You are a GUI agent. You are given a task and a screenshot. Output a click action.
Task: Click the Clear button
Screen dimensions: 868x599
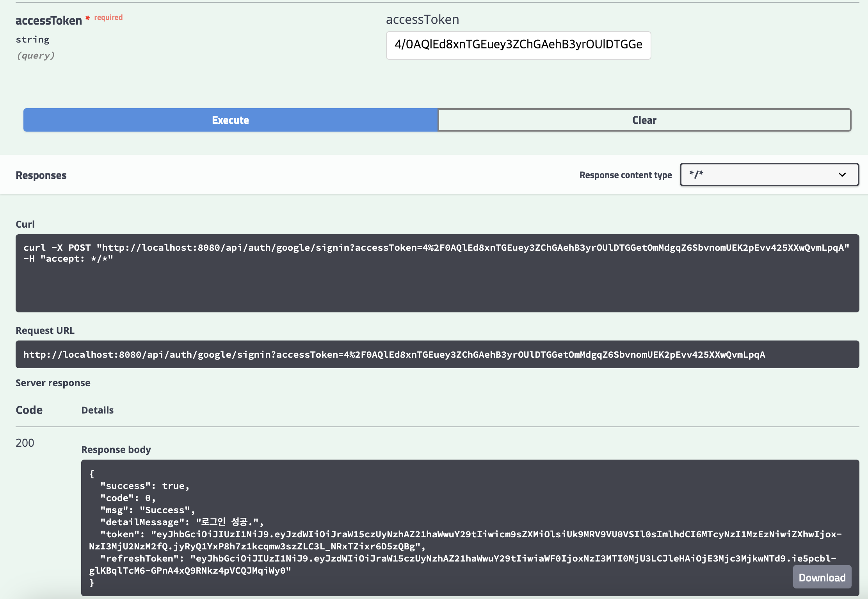[644, 120]
